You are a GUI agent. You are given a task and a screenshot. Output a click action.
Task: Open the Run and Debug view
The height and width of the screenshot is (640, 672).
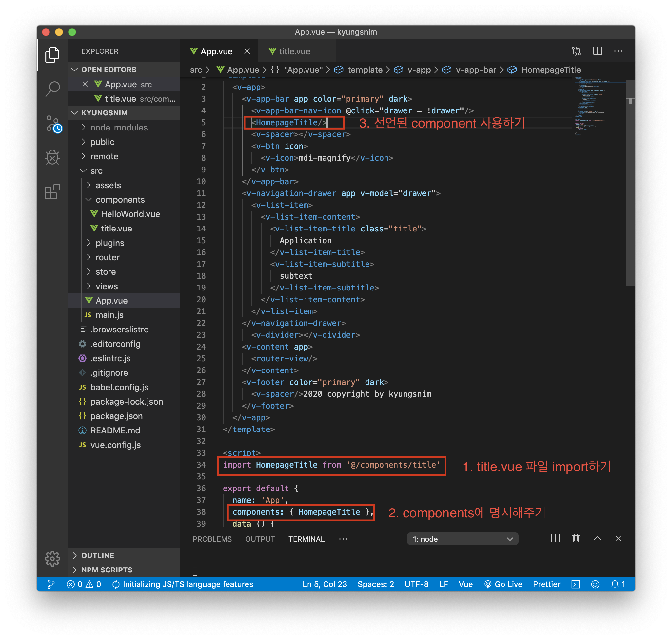pos(52,157)
